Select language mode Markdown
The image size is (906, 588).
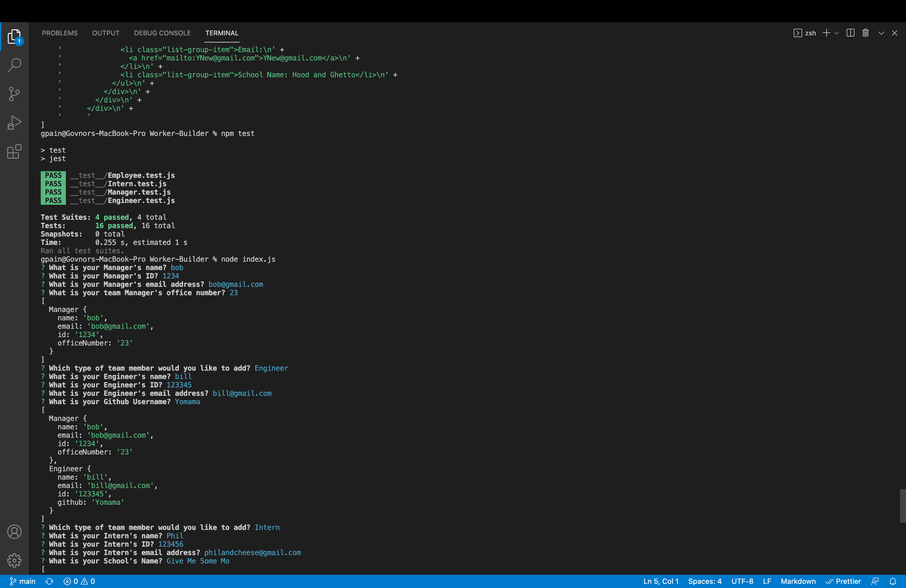(x=798, y=581)
